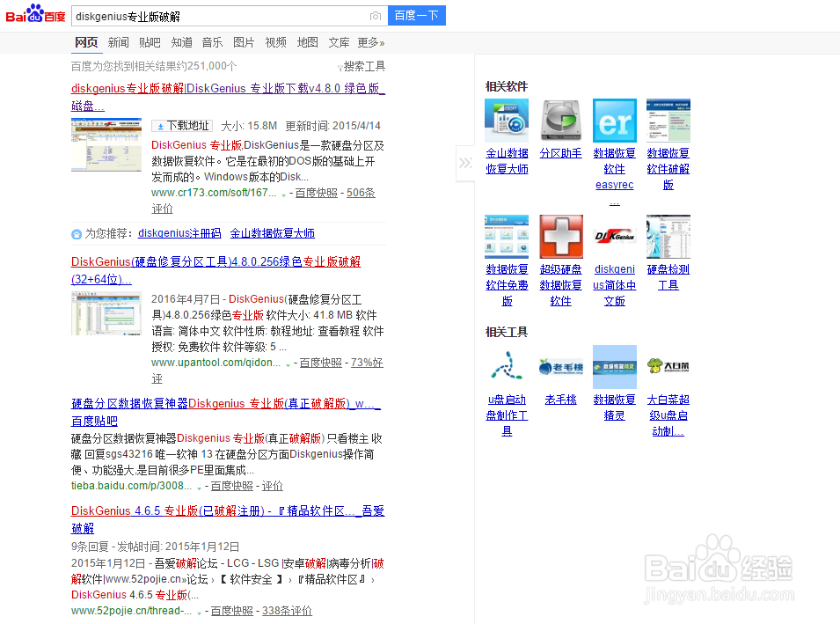Viewport: 840px width, 624px height.
Task: Switch to the 图片 tab
Action: (245, 41)
